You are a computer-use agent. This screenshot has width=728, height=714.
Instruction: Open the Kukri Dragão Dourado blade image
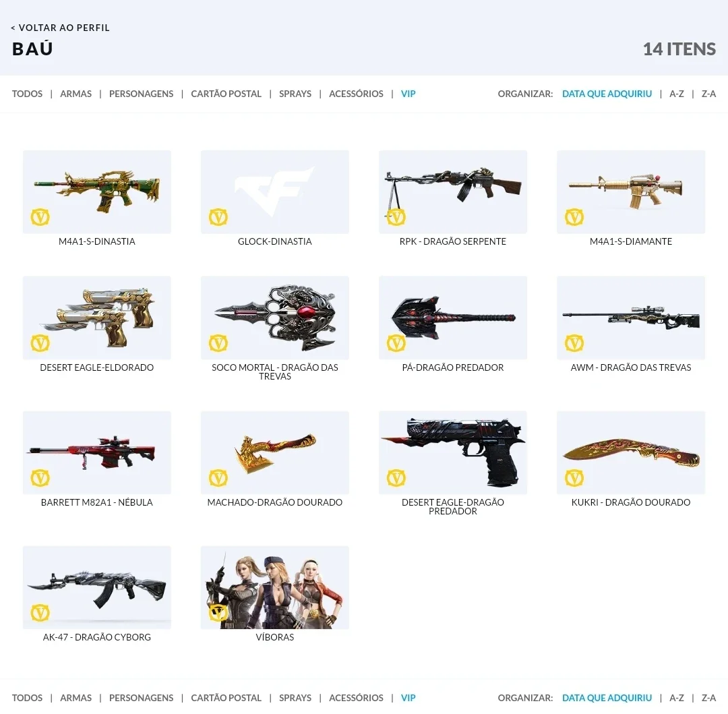631,452
